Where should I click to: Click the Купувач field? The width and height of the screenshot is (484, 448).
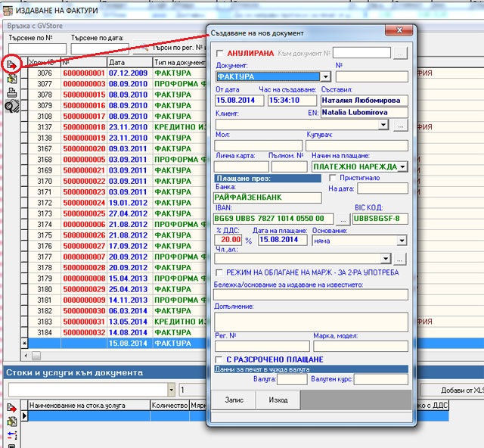357,145
